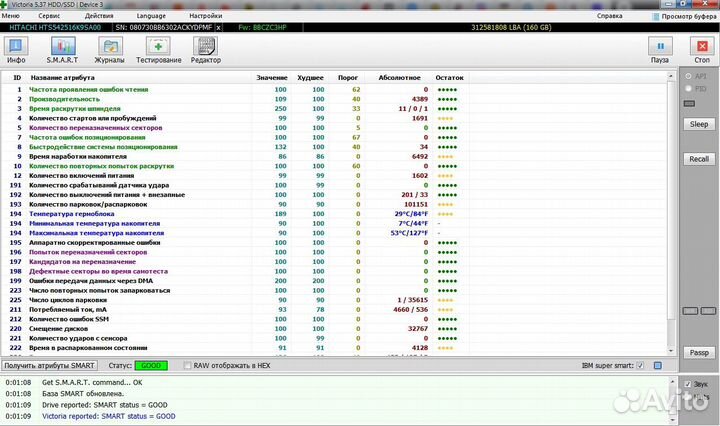Select the PIO radio button
This screenshot has width=720, height=426.
687,88
